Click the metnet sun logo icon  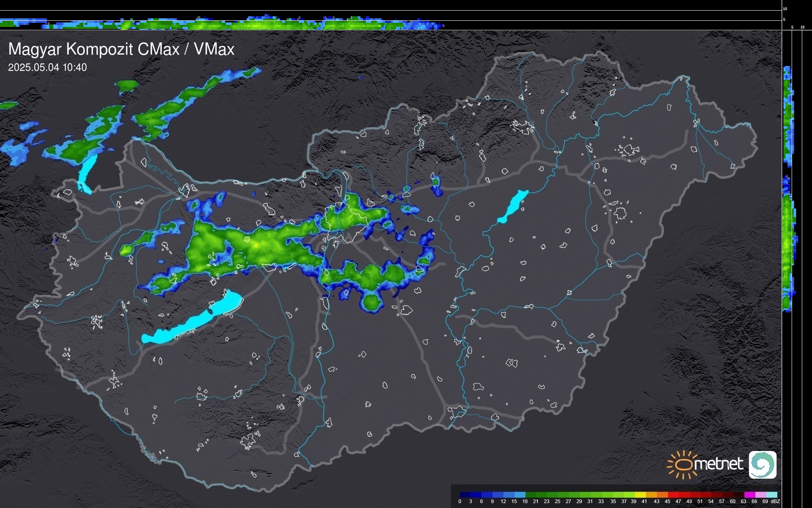point(682,464)
